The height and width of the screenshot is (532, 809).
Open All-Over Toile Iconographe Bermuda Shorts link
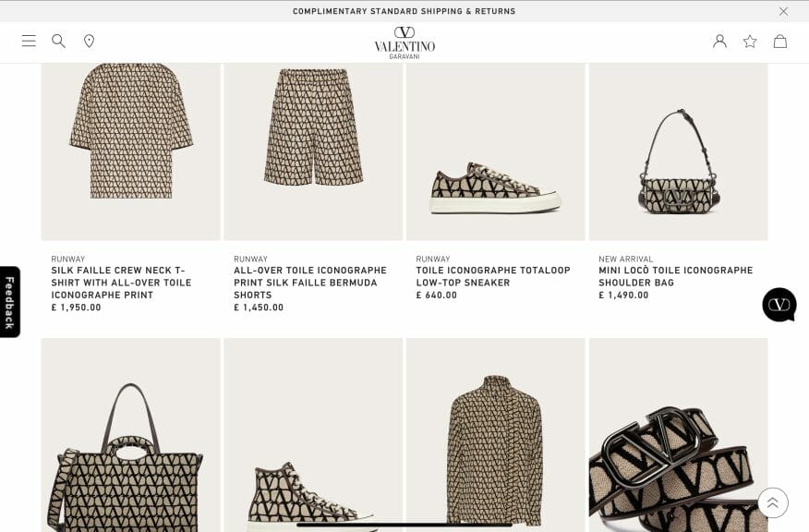[x=310, y=283]
